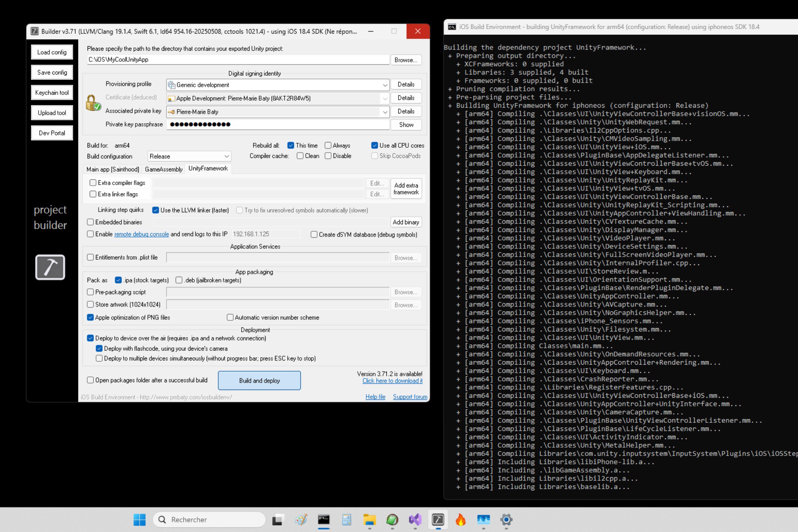This screenshot has height=532, width=798.
Task: Check the compiler cache 'Disable' option
Action: point(328,156)
